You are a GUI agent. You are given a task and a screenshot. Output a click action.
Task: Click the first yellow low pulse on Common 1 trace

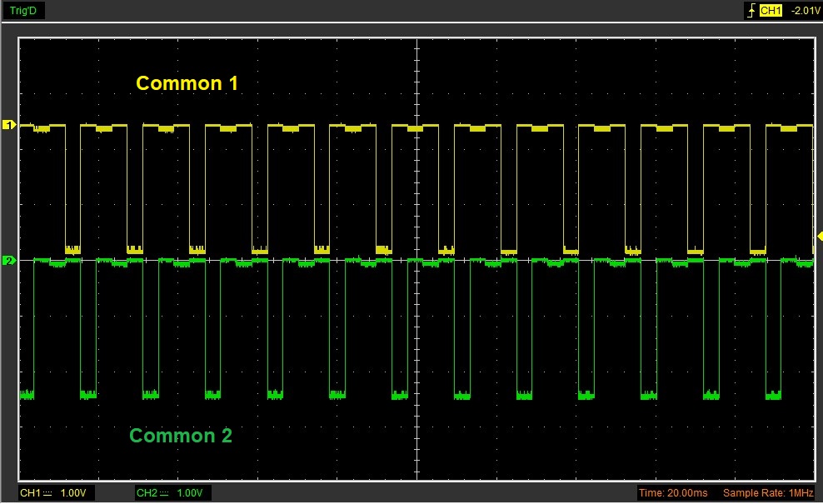pyautogui.click(x=72, y=248)
